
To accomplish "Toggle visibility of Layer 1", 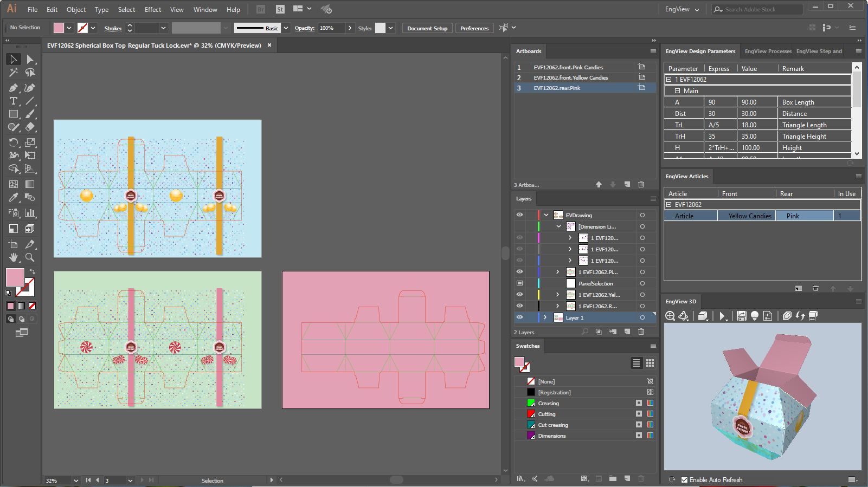I will tap(519, 317).
